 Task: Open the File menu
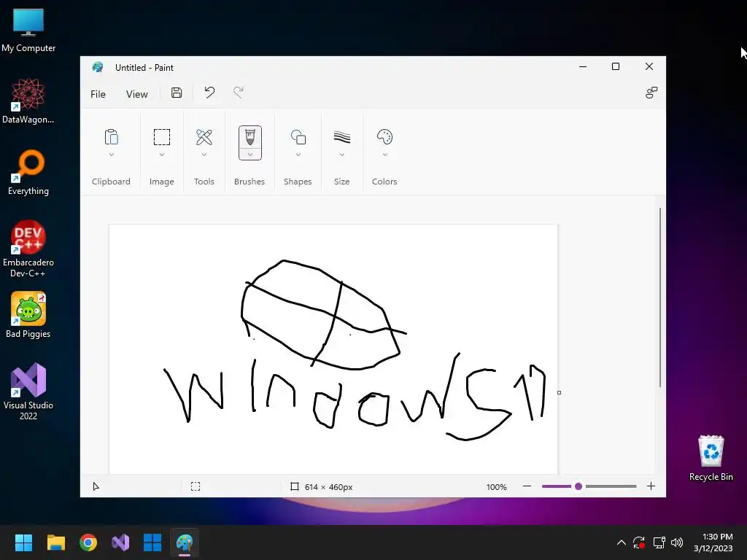(98, 94)
